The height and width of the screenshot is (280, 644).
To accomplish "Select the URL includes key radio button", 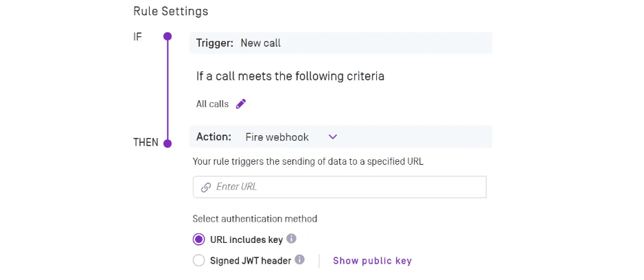I will pos(198,240).
